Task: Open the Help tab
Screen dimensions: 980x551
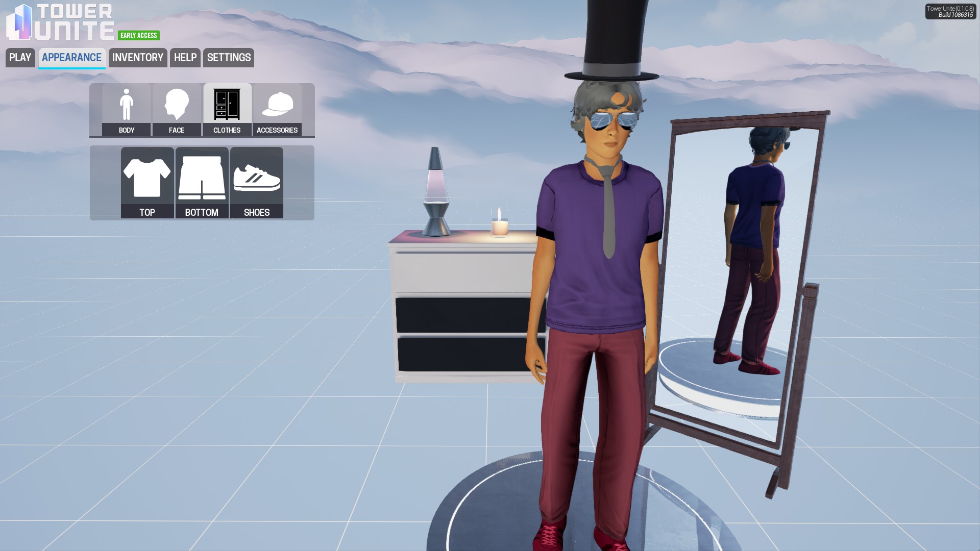Action: pyautogui.click(x=185, y=58)
